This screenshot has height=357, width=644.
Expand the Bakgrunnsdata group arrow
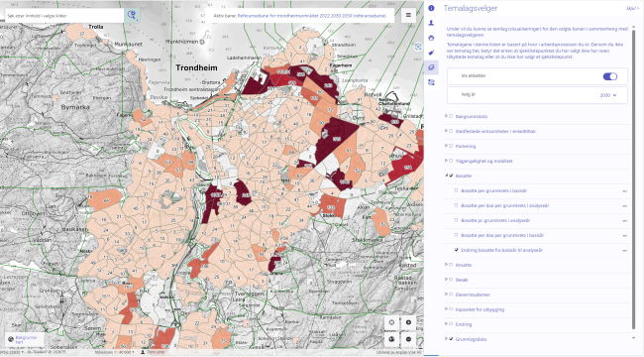click(446, 116)
